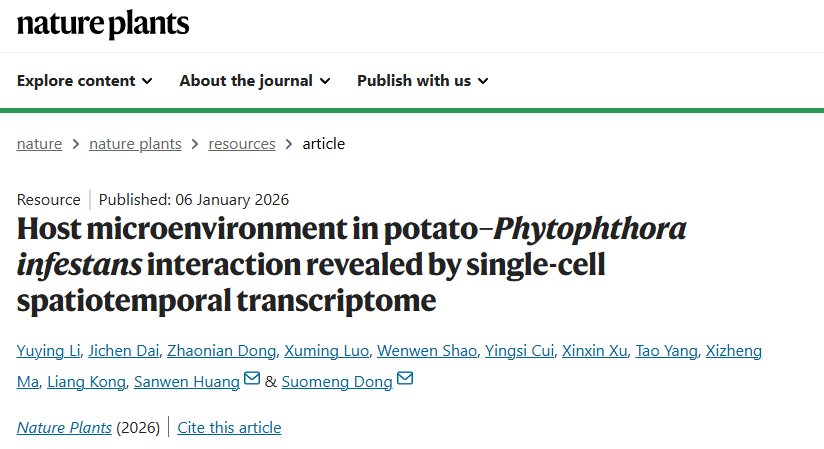Open the nature plants breadcrumb
Viewport: 824px width, 449px height.
135,144
